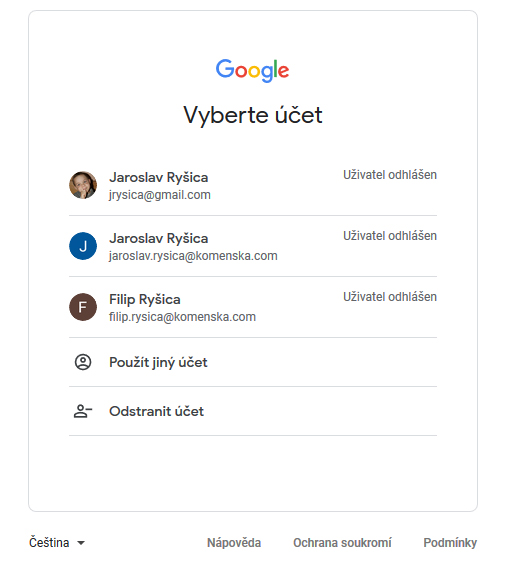Click the blue J avatar icon
The image size is (508, 576).
[x=83, y=246]
